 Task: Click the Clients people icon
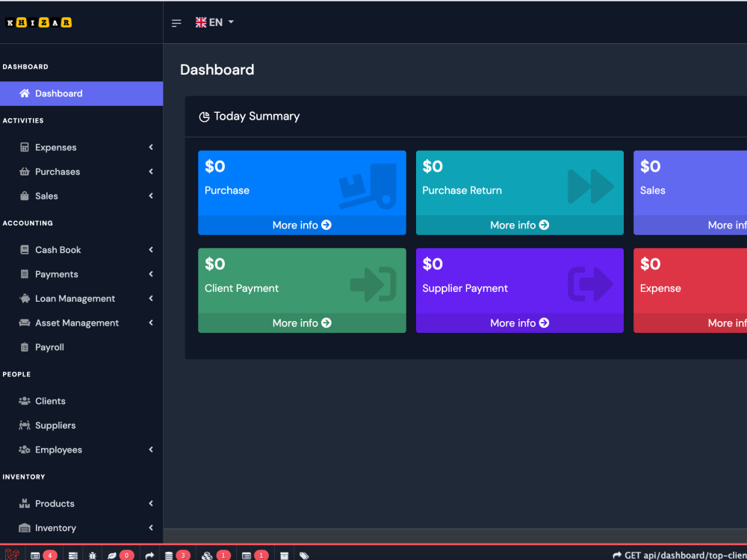25,401
